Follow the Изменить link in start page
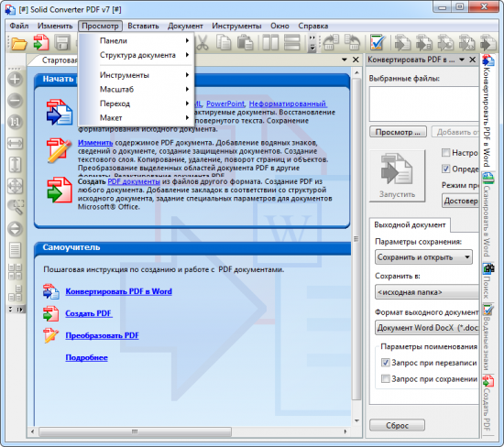The width and height of the screenshot is (504, 447). 95,142
